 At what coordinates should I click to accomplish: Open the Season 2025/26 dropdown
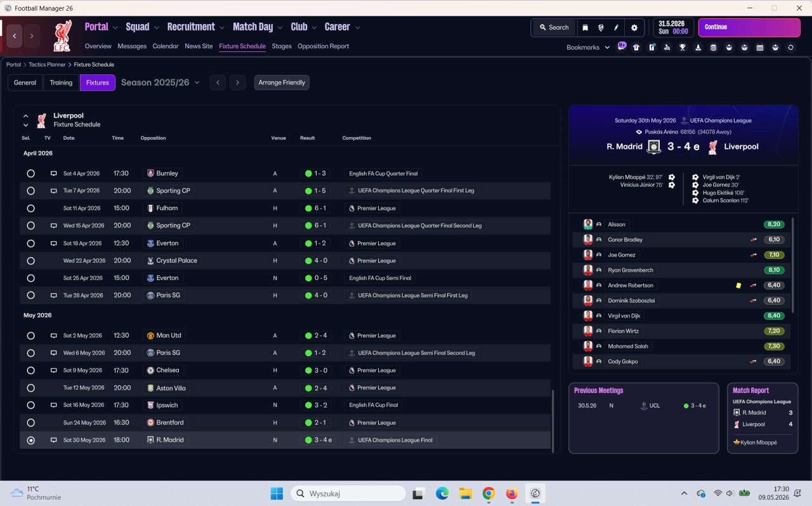(x=160, y=83)
